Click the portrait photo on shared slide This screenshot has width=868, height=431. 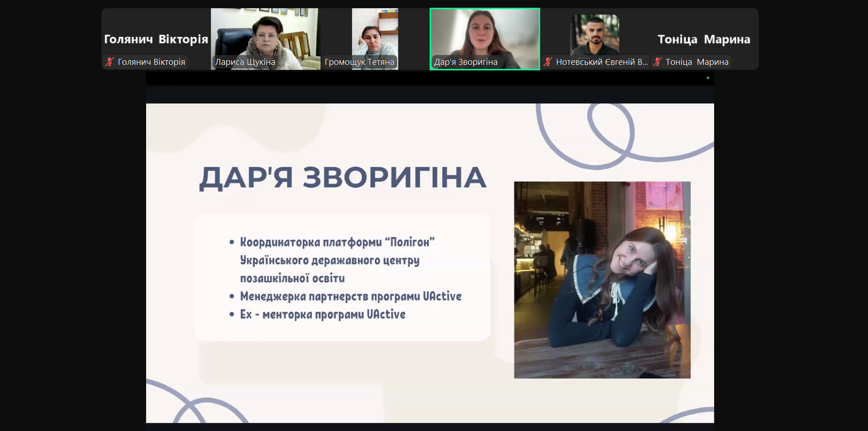pos(602,280)
